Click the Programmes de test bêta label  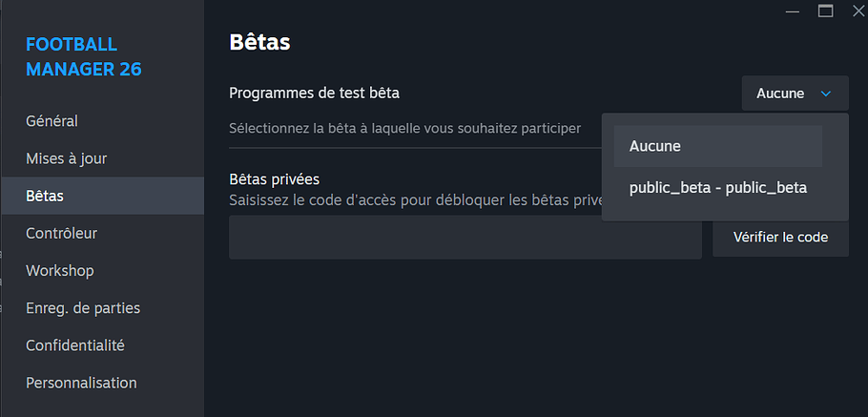point(314,93)
